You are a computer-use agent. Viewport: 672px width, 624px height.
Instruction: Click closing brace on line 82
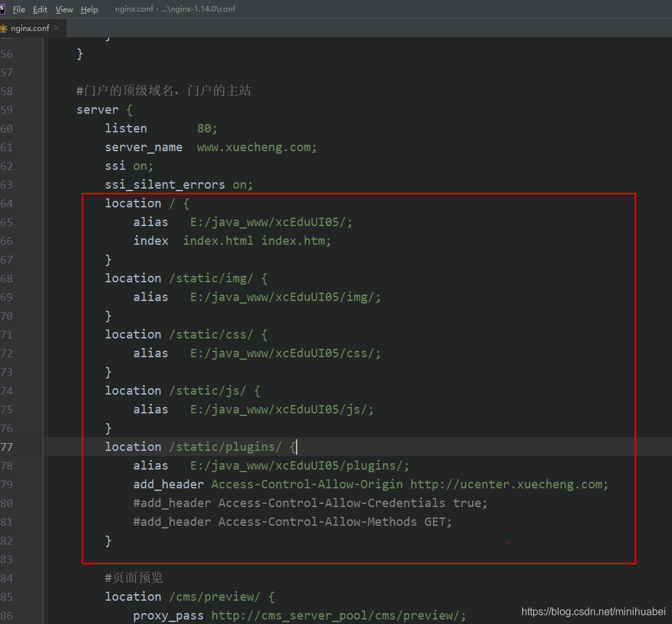pyautogui.click(x=109, y=541)
